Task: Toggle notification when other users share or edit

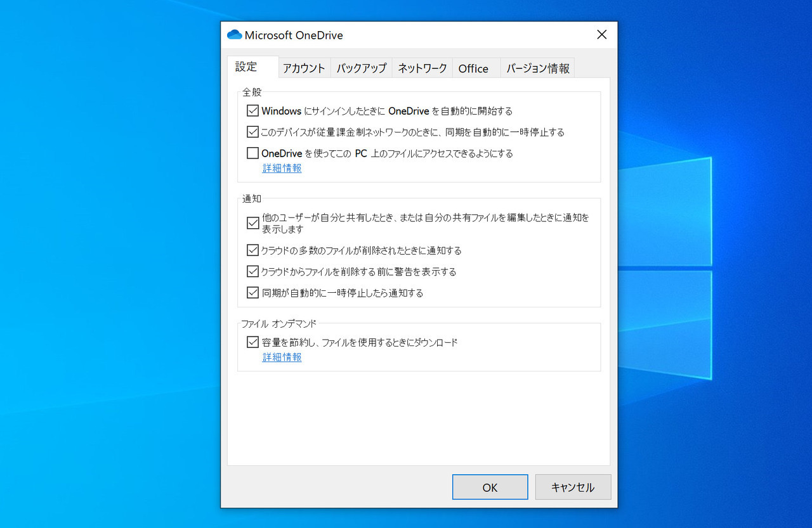Action: [x=253, y=223]
